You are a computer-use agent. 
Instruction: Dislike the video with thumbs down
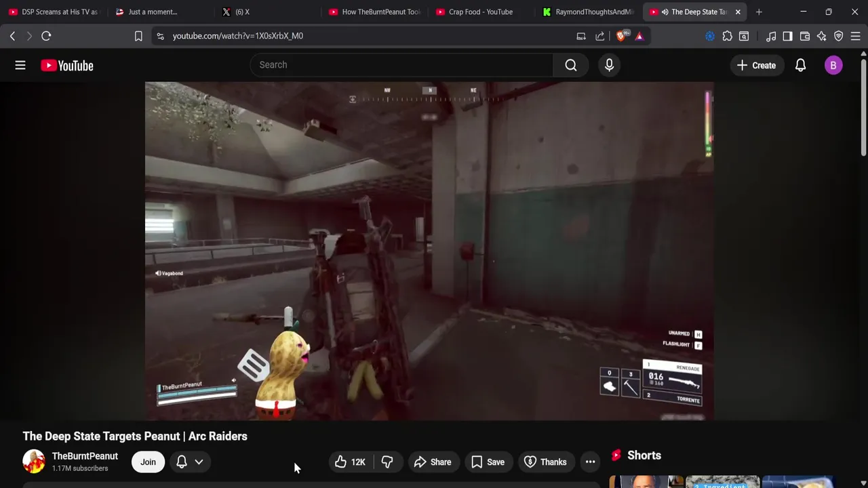coord(387,462)
